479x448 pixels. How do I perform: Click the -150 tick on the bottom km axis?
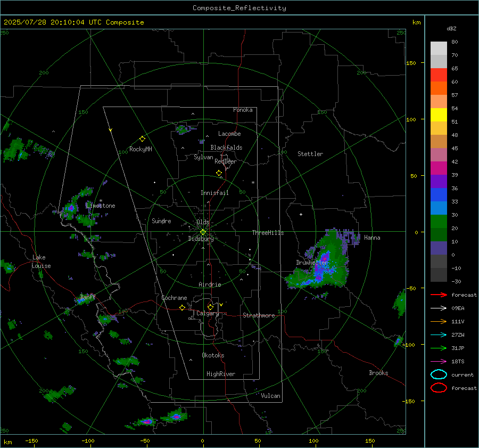31,441
